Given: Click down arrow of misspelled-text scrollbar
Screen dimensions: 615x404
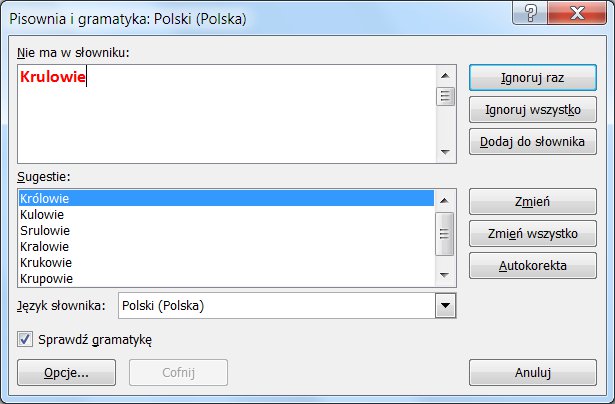Looking at the screenshot, I should coord(445,152).
